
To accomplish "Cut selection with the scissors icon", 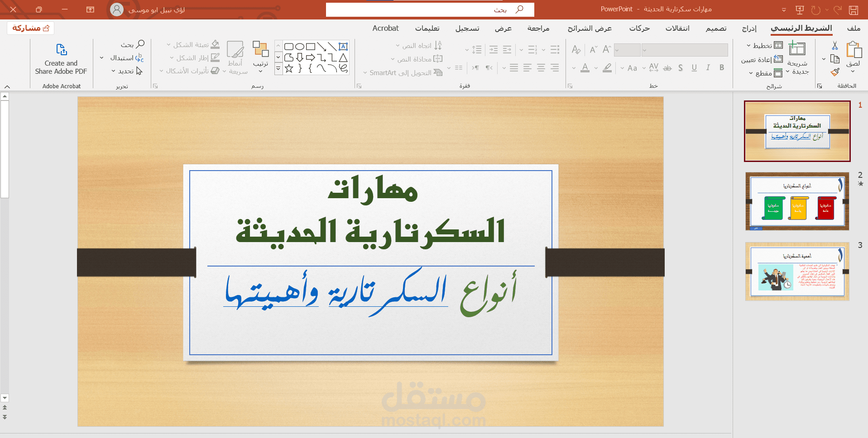I will [x=835, y=46].
